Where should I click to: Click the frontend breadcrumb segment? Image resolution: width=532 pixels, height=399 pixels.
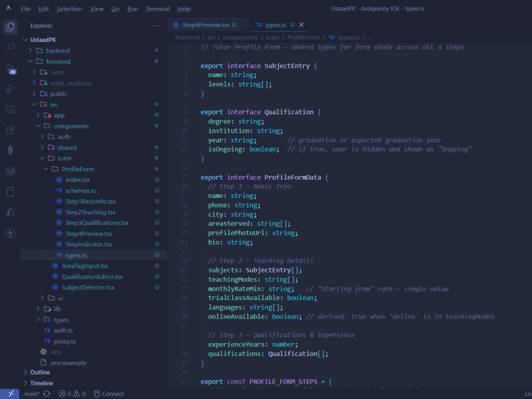187,37
